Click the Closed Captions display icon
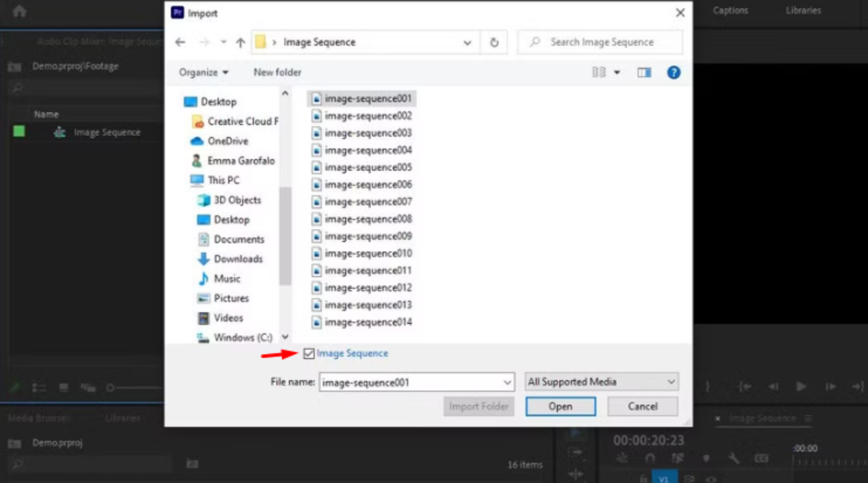The height and width of the screenshot is (483, 868). coord(762,458)
